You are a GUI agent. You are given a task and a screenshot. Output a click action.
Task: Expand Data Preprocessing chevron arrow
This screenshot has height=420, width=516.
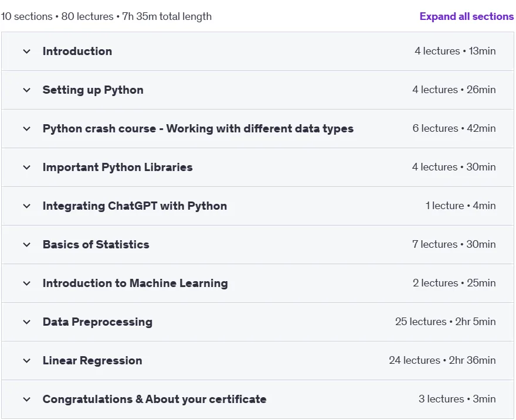pos(26,322)
